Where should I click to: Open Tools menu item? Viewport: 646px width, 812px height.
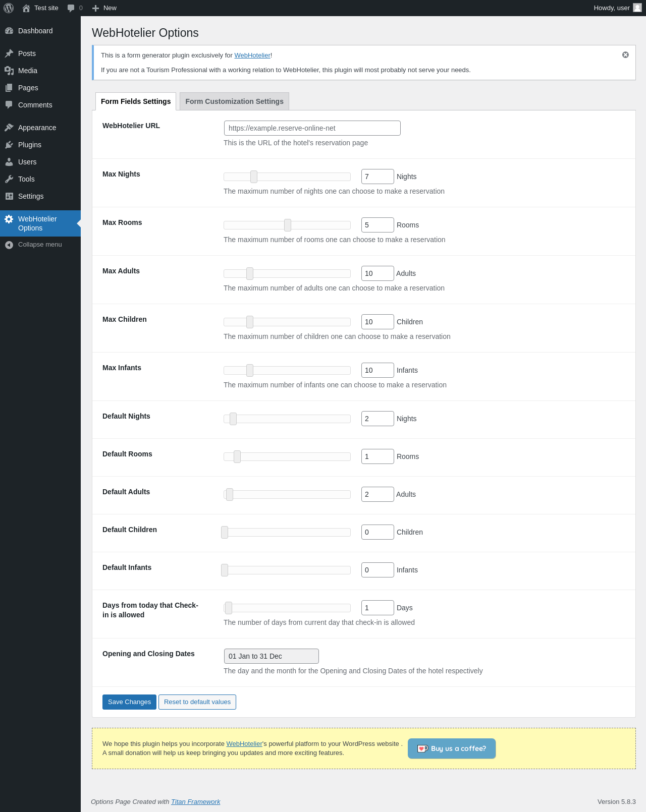pos(40,179)
